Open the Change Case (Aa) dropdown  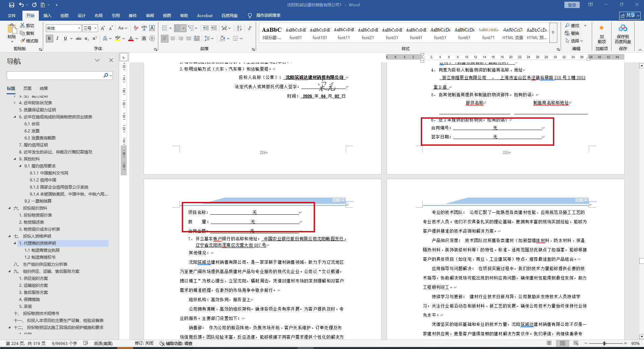coord(123,28)
